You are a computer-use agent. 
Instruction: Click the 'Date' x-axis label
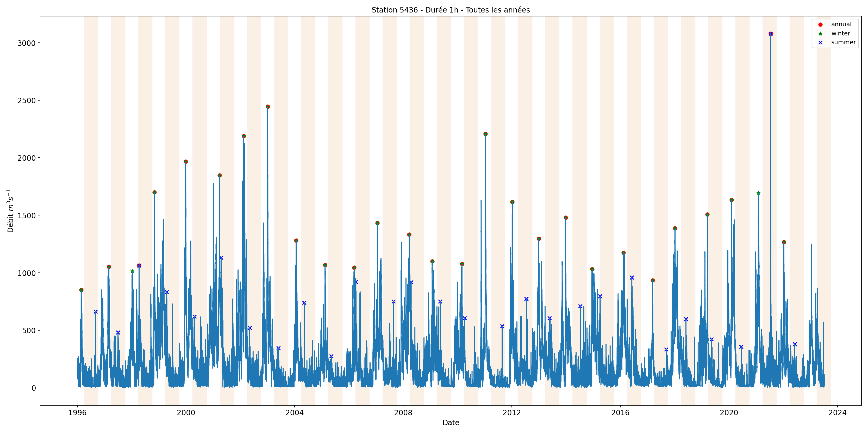click(451, 423)
